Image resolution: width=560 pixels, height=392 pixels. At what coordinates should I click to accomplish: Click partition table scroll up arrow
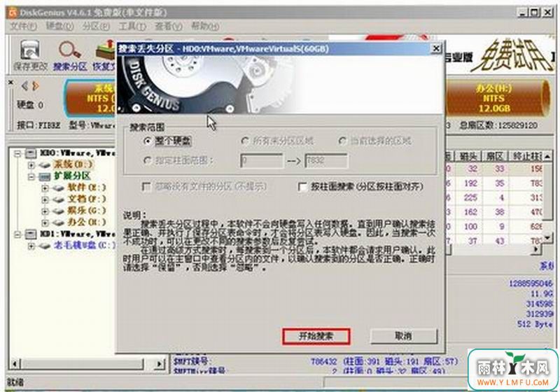547,156
